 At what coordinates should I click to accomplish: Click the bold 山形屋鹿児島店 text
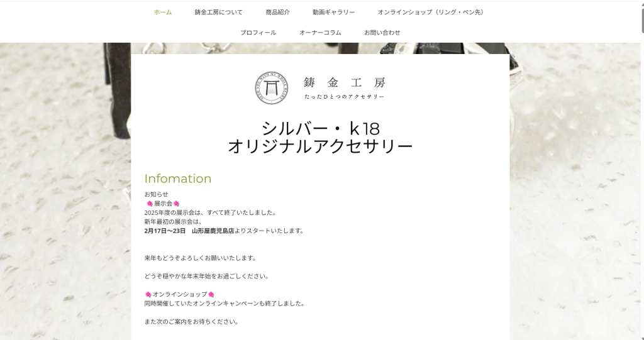[213, 231]
